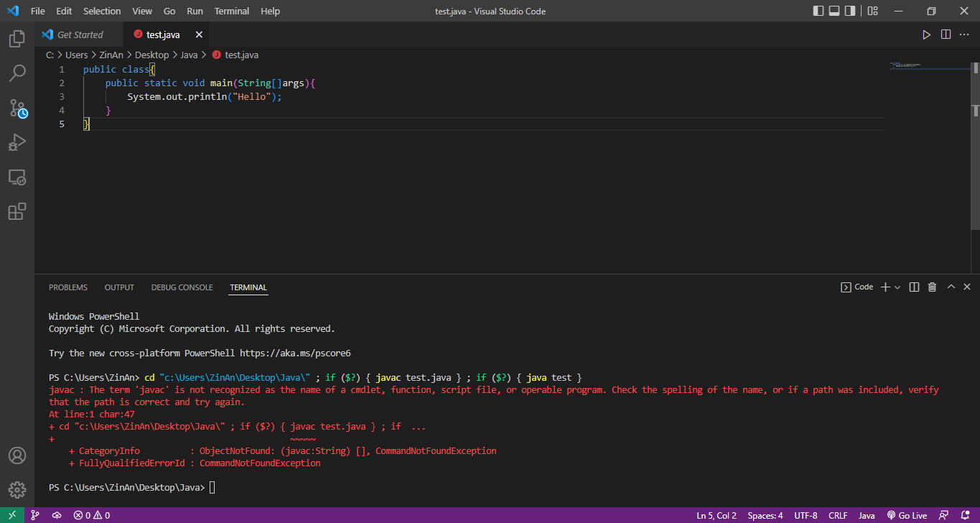Open the Selection menu
The height and width of the screenshot is (523, 980).
(102, 11)
